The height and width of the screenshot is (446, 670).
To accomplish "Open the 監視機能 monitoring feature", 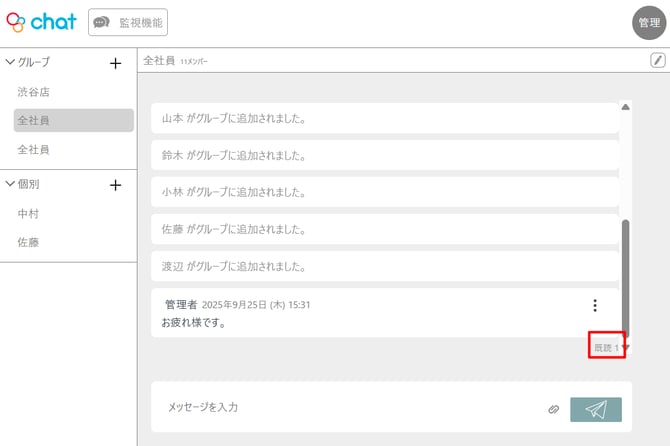I will [128, 22].
